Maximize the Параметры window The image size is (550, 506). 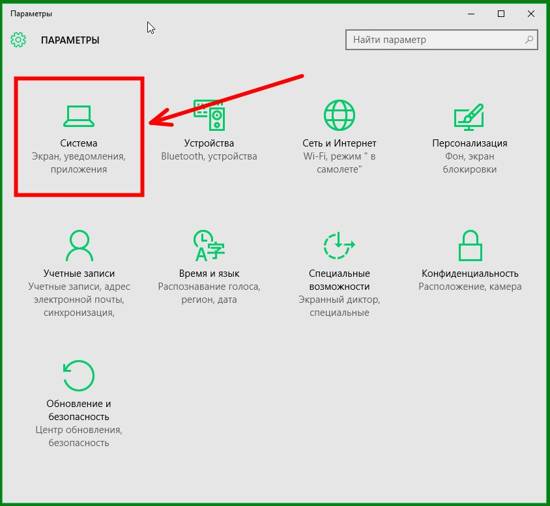tap(501, 14)
